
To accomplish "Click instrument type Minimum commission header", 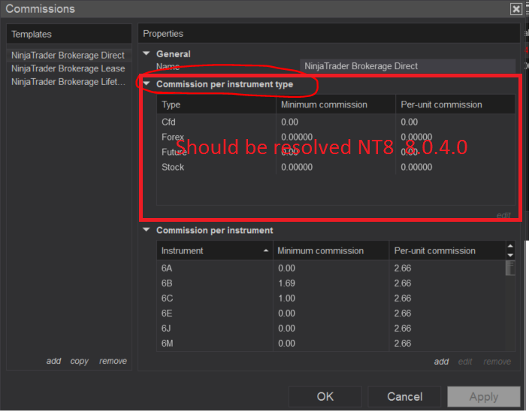I will tap(336, 105).
